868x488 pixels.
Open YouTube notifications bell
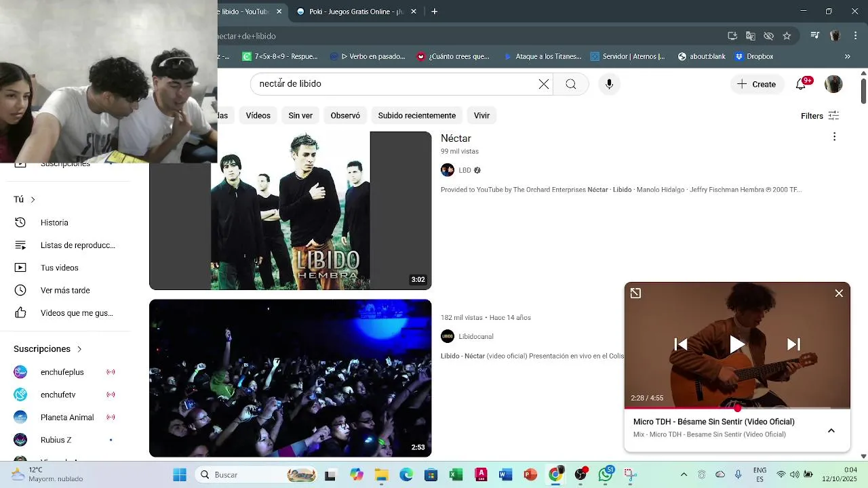tap(802, 84)
